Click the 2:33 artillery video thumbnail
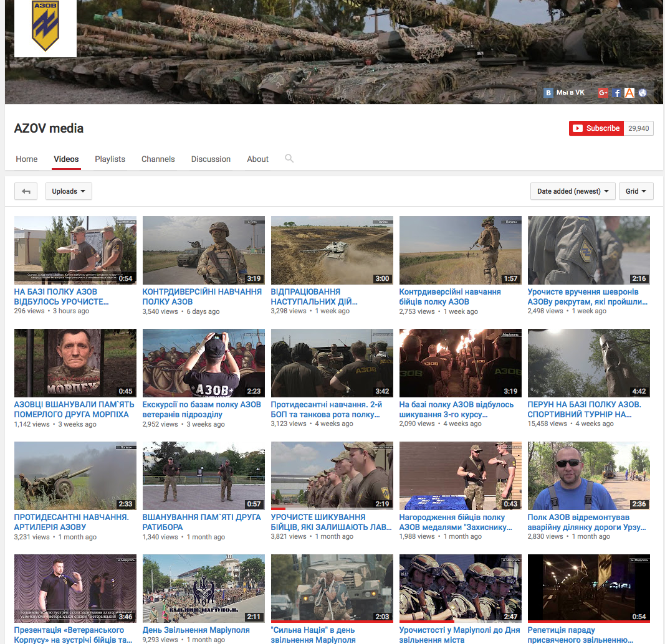The height and width of the screenshot is (644, 665). 75,476
